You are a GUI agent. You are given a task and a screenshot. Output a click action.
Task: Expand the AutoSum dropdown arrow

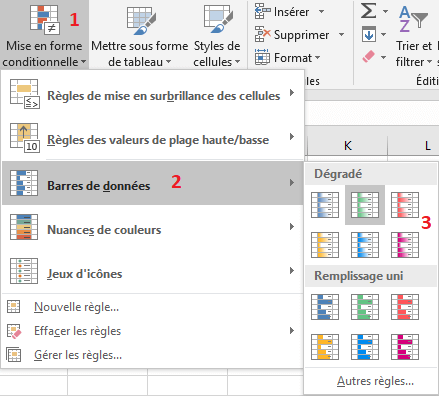click(385, 12)
